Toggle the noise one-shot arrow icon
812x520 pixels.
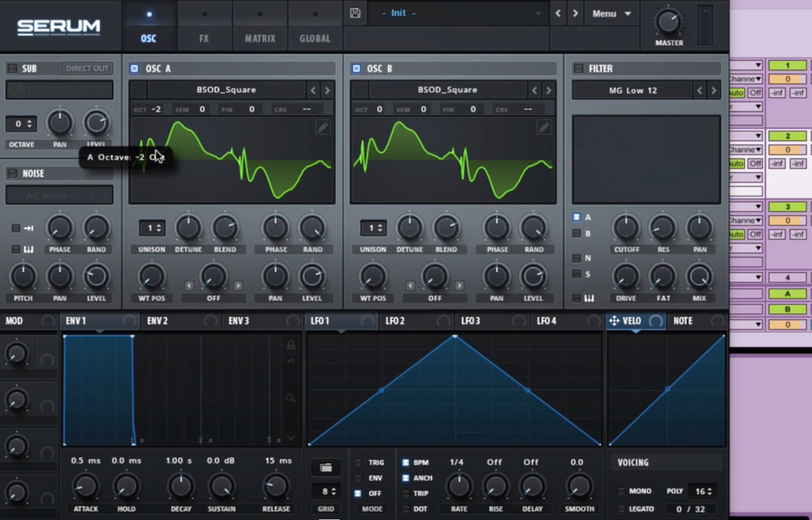coord(29,228)
